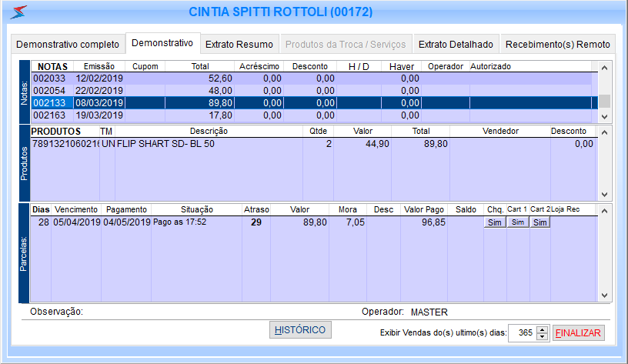This screenshot has height=364, width=628.
Task: Click the due date 05/04/2019
Action: pyautogui.click(x=76, y=222)
